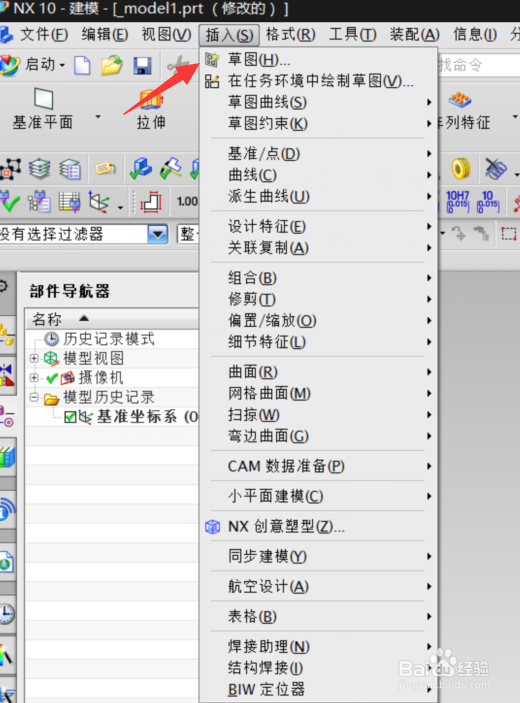Open the 格式(R) menu
This screenshot has height=703, width=520.
pos(290,35)
